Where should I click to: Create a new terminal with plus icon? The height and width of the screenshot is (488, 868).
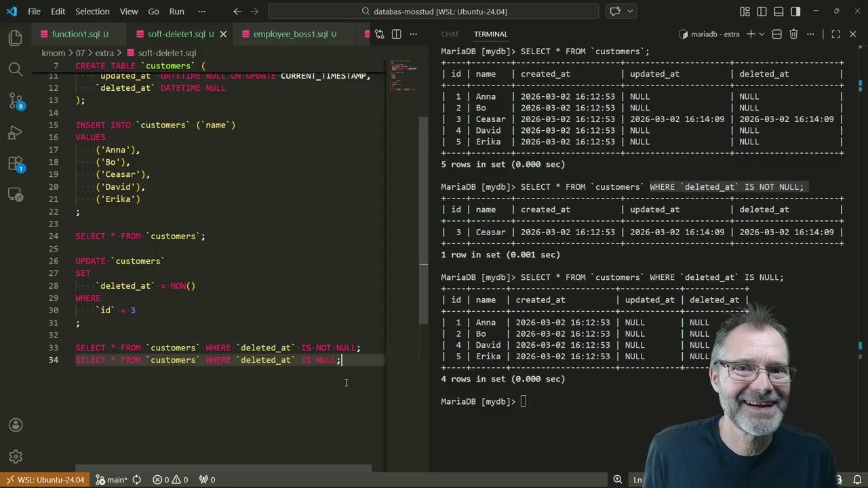point(751,34)
